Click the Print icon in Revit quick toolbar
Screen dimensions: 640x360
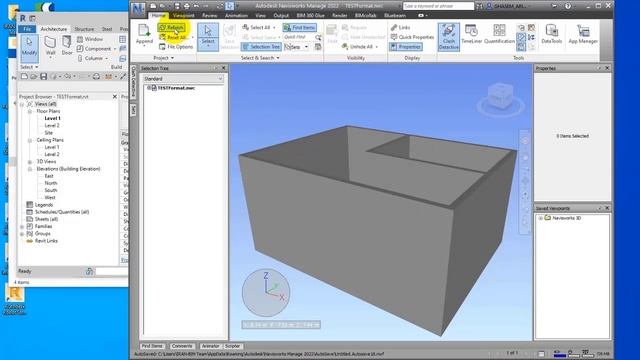(x=96, y=76)
